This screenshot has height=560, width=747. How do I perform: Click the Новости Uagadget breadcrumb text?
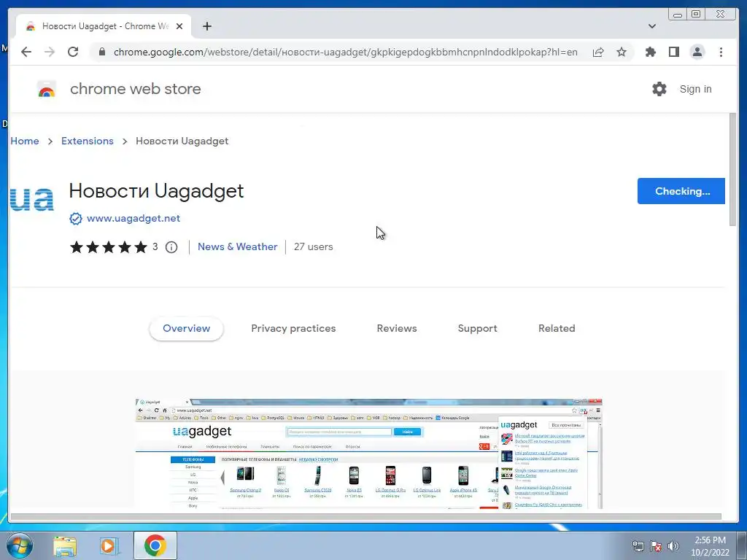pos(182,141)
